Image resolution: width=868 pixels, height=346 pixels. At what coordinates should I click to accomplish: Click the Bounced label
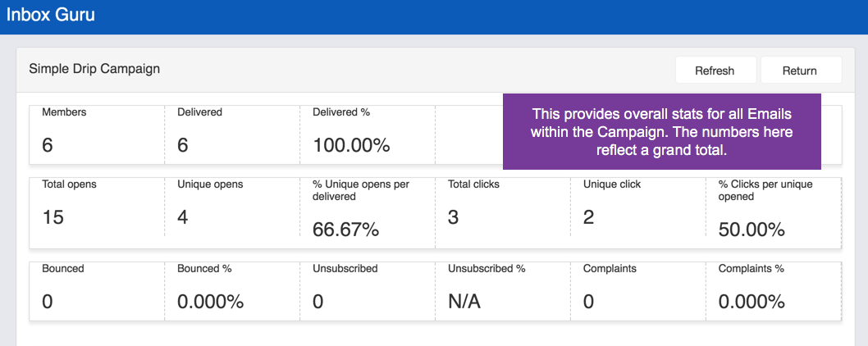tap(63, 268)
